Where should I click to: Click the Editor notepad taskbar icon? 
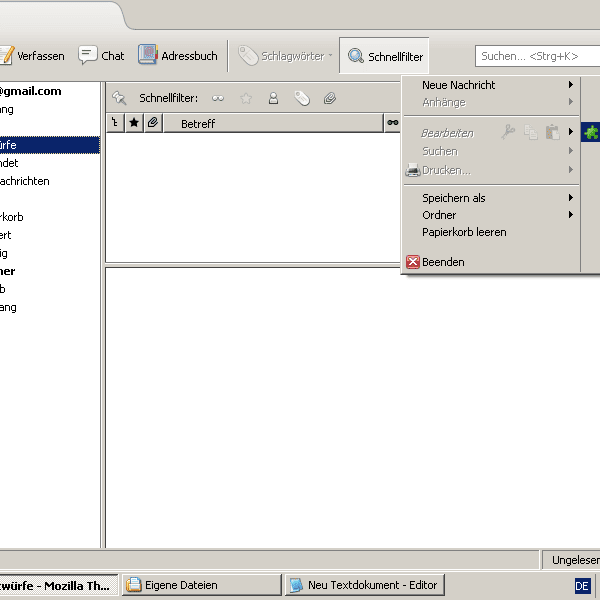297,585
